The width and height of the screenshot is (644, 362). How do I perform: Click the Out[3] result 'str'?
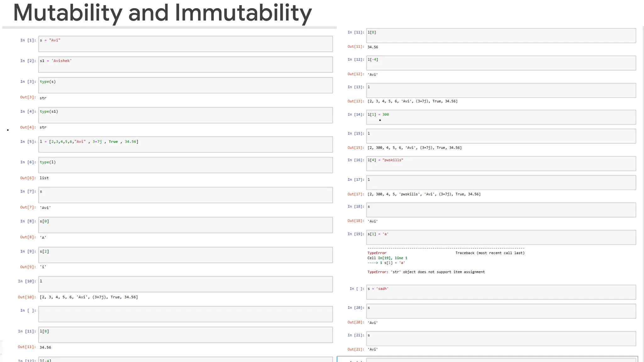43,98
